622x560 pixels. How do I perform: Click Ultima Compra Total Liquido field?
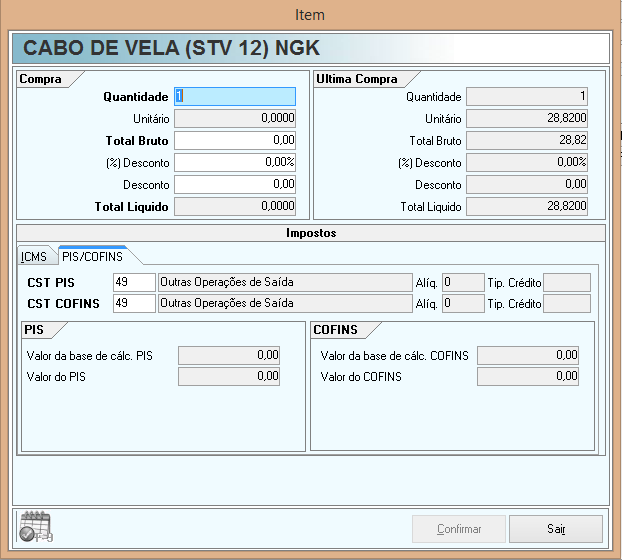(x=527, y=206)
